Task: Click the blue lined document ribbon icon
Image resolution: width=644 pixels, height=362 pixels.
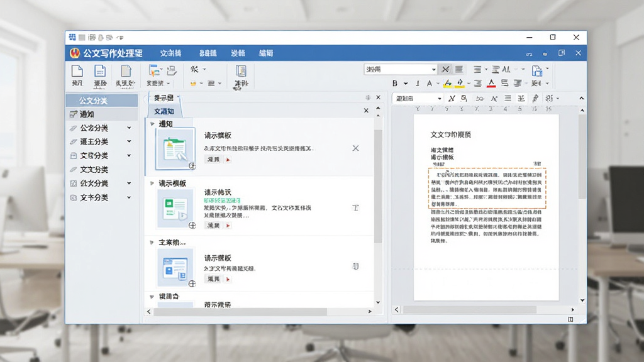Action: pyautogui.click(x=100, y=71)
